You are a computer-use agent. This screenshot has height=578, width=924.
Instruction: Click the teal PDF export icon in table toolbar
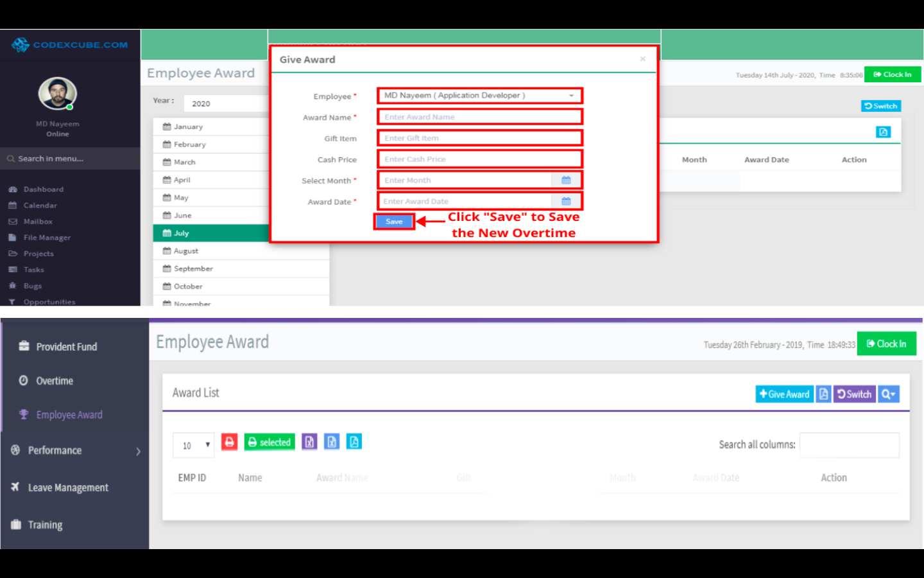pyautogui.click(x=354, y=442)
